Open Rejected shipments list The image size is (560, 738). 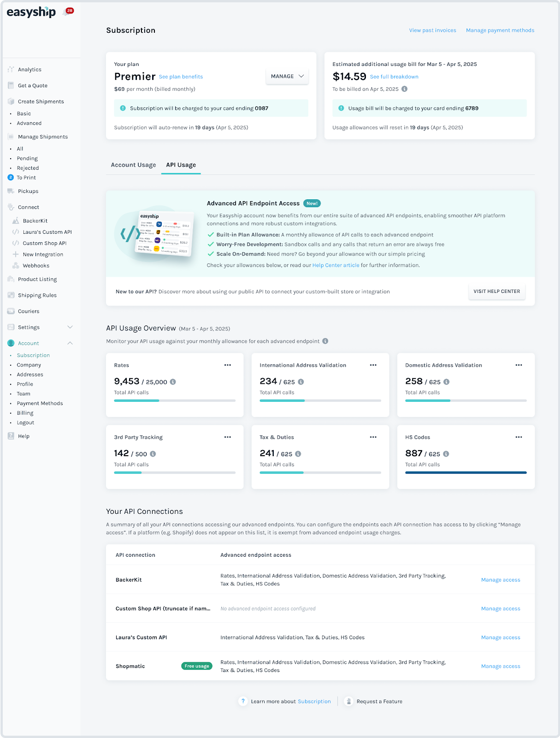pos(28,168)
